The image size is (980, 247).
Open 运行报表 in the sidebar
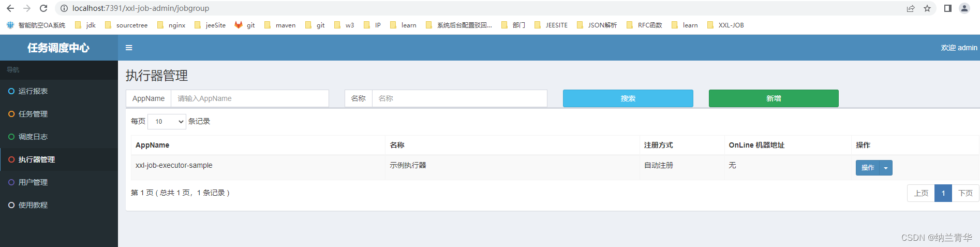coord(59,91)
